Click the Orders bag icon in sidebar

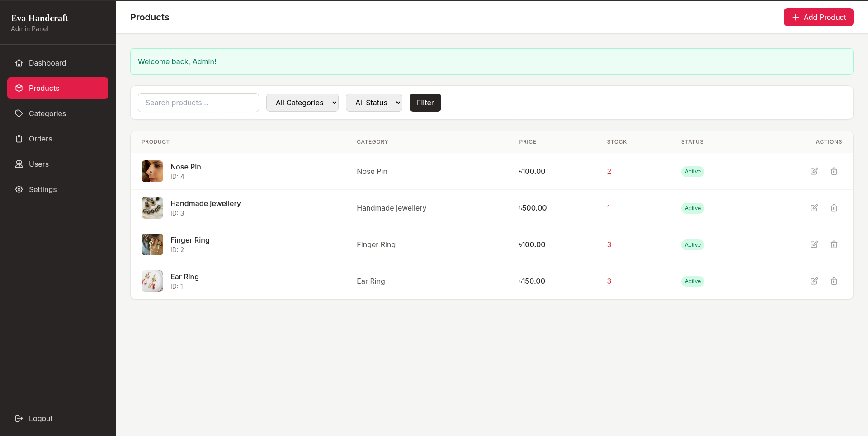19,139
